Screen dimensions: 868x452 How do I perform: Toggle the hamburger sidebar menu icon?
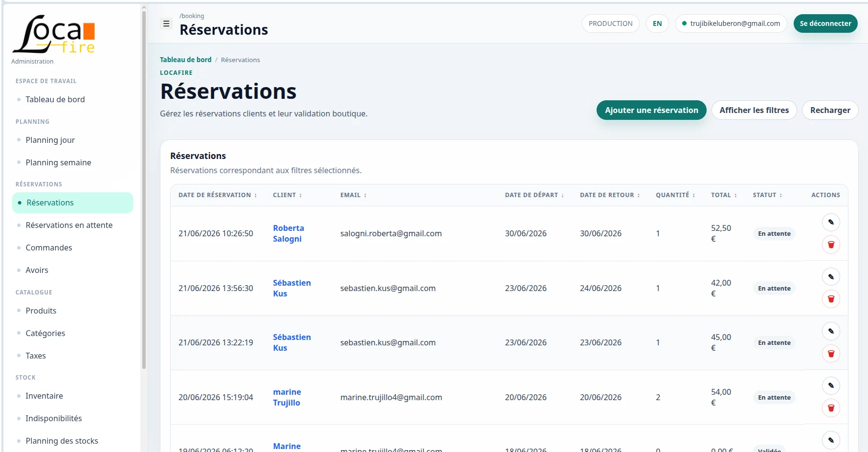click(x=166, y=23)
